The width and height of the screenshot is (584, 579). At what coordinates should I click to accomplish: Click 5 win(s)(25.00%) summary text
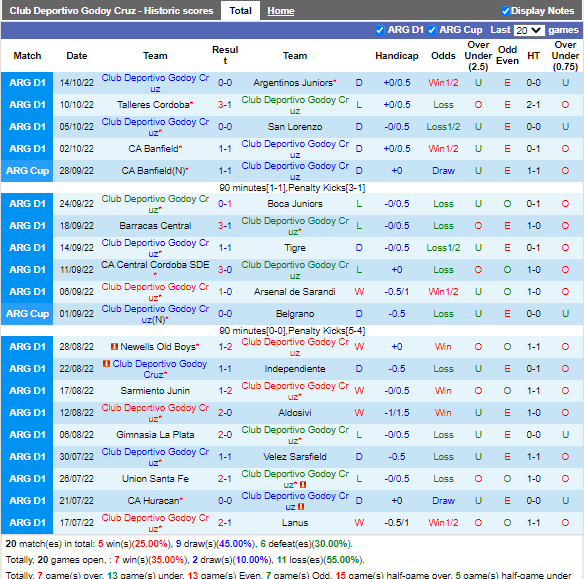[x=134, y=544]
